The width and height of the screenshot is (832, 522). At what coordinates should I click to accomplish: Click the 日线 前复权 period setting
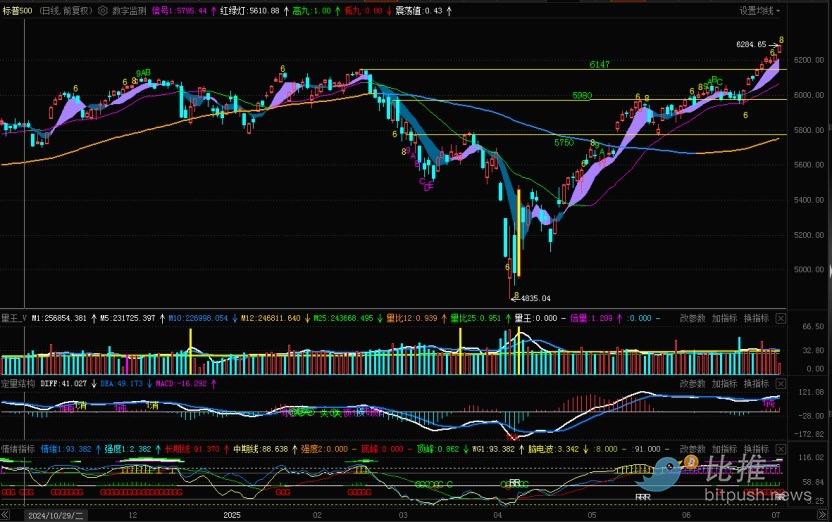click(65, 10)
